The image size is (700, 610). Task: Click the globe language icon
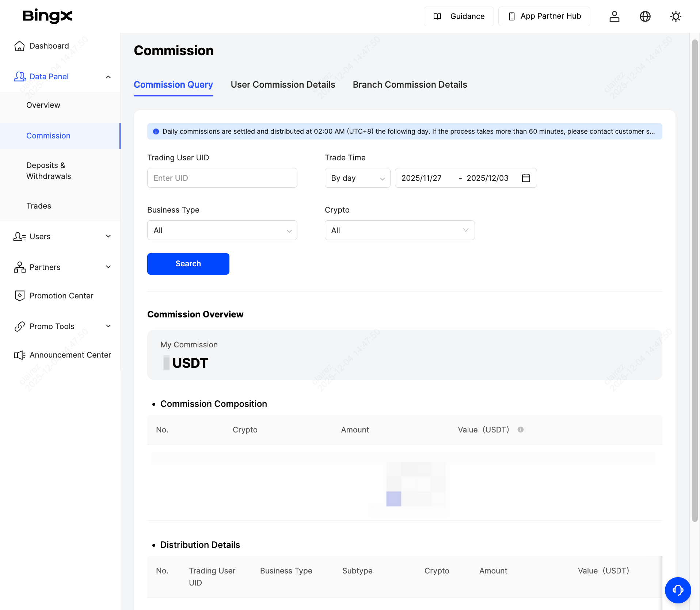coord(645,16)
